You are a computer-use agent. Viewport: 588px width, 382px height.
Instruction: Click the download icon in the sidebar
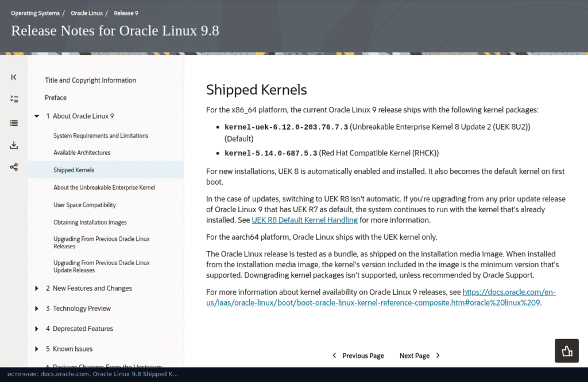point(14,145)
